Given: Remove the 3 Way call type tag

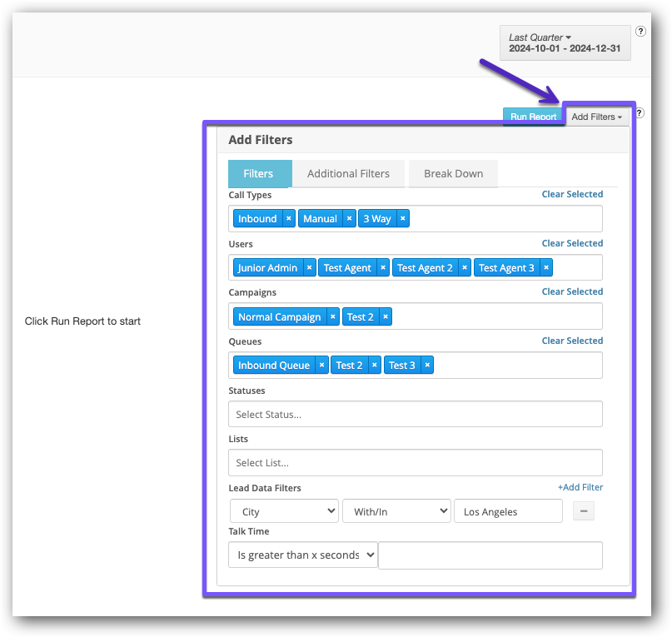Looking at the screenshot, I should tap(403, 219).
